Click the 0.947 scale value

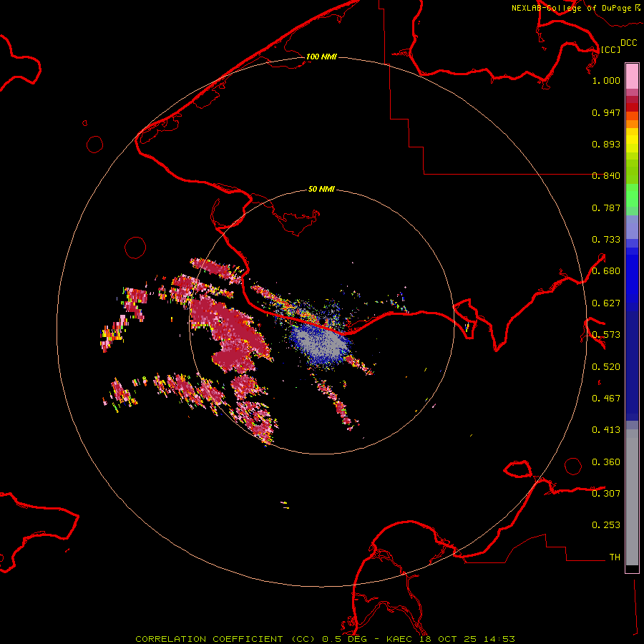pos(606,112)
